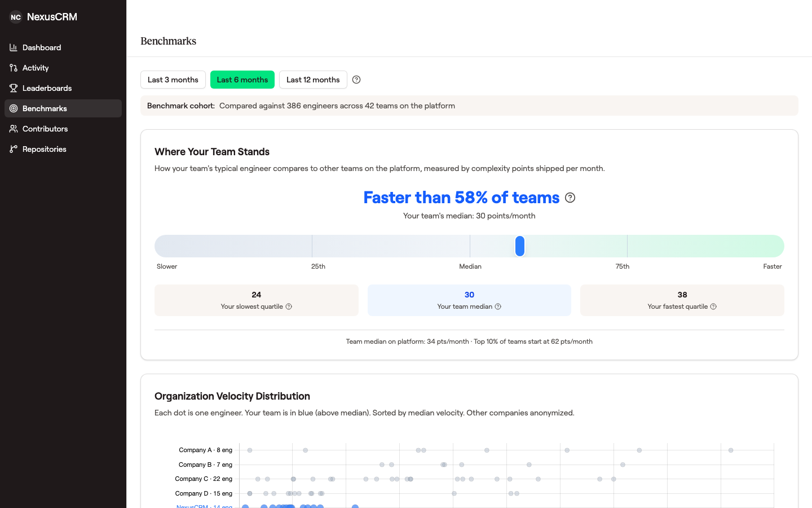Open the Contributors page
The image size is (812, 508).
[63, 129]
